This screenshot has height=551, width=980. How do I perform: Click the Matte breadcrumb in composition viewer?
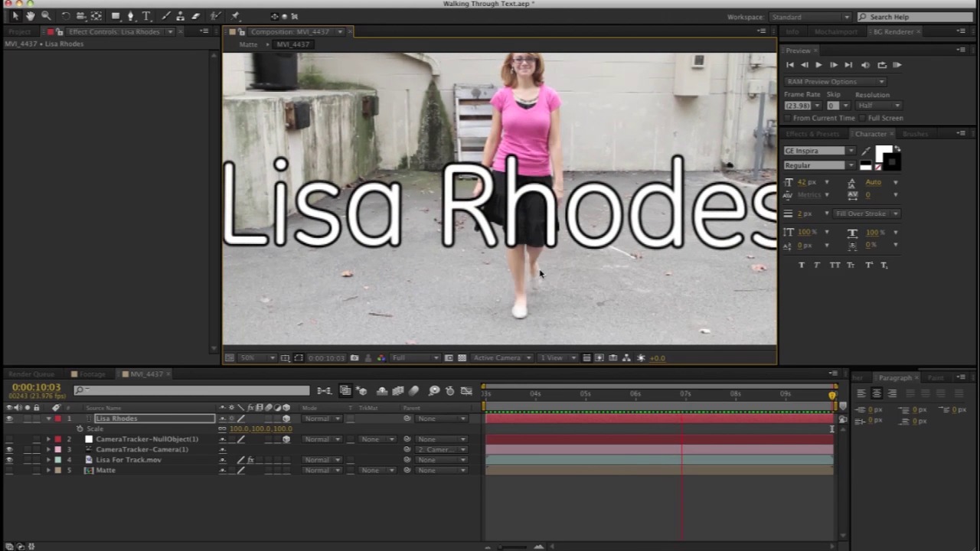pos(248,44)
